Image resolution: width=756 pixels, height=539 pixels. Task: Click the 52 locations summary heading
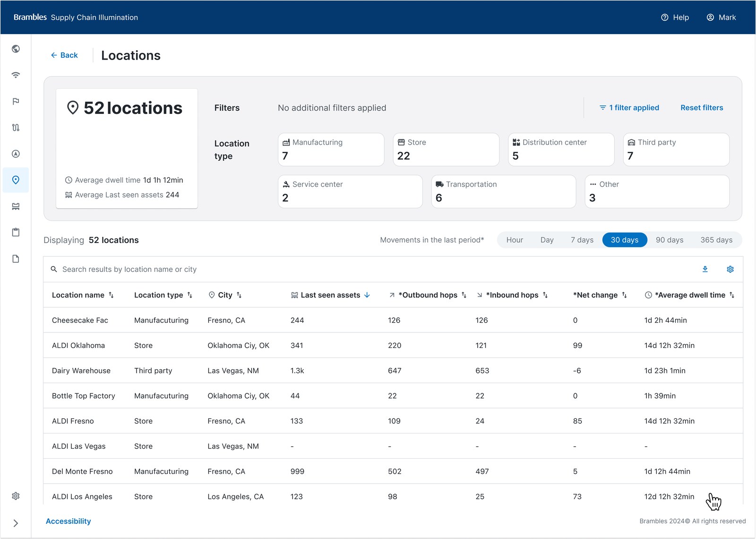coord(125,108)
